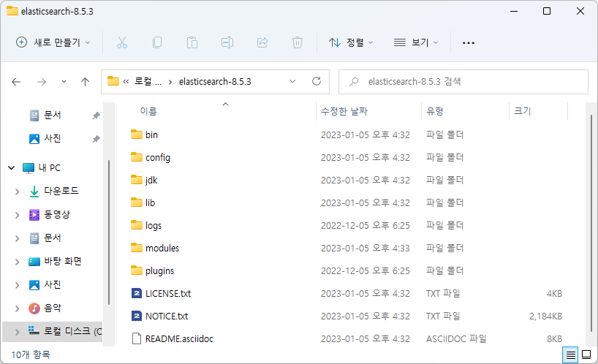This screenshot has height=364, width=598.
Task: Switch to details view icon in status bar
Action: (x=570, y=355)
